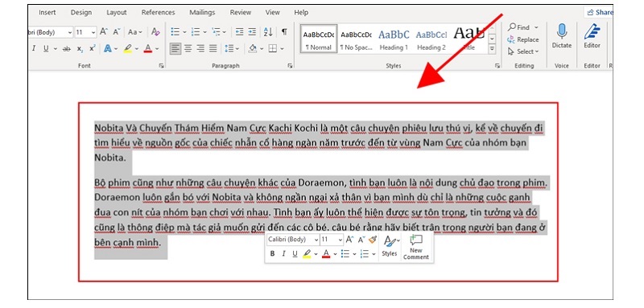Apply yellow highlight on mini toolbar

[307, 254]
